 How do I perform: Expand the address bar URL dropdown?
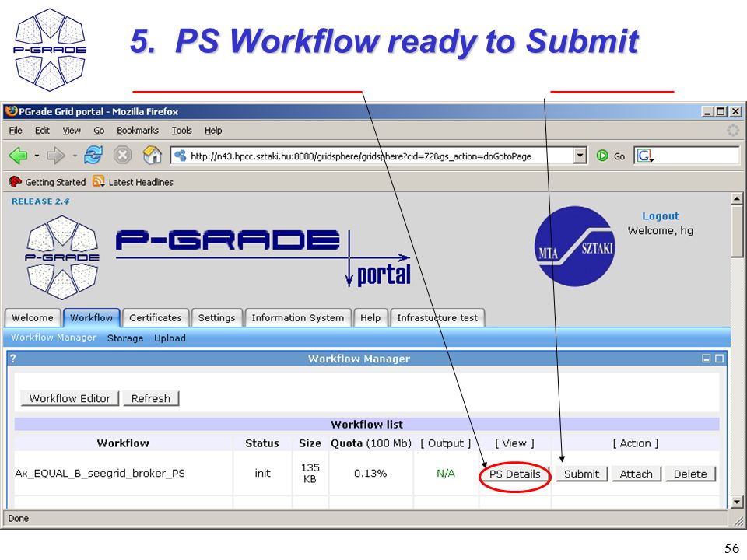pyautogui.click(x=580, y=156)
